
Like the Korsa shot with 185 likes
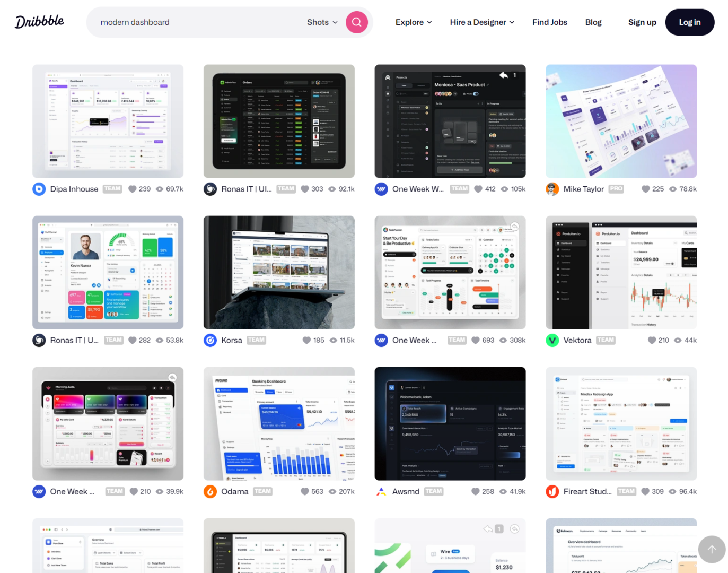pos(307,340)
